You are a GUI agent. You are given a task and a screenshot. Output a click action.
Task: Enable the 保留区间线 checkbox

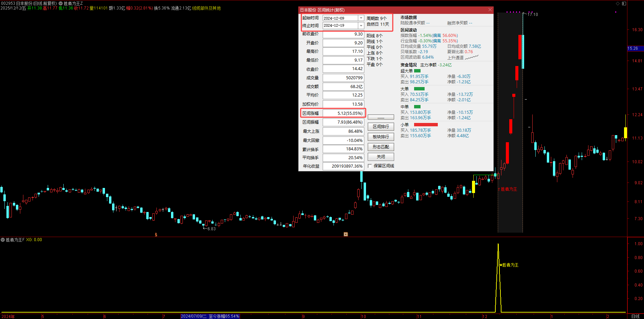click(x=370, y=166)
